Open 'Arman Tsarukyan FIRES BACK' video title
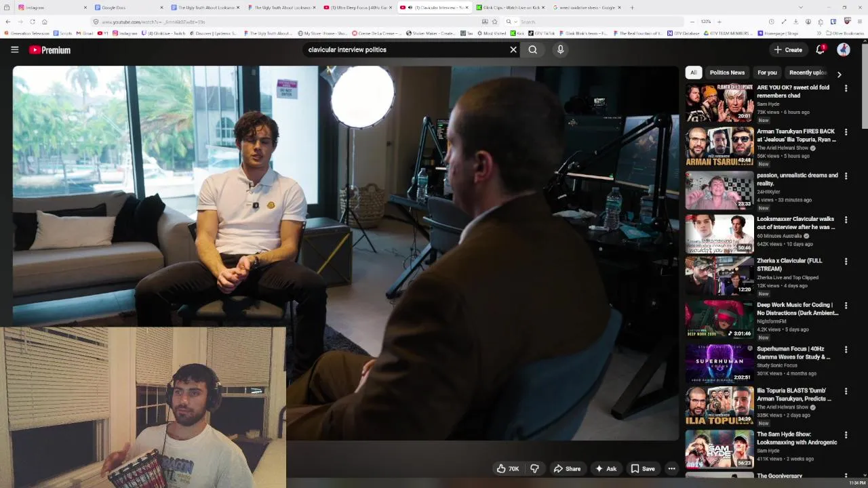 coord(796,136)
